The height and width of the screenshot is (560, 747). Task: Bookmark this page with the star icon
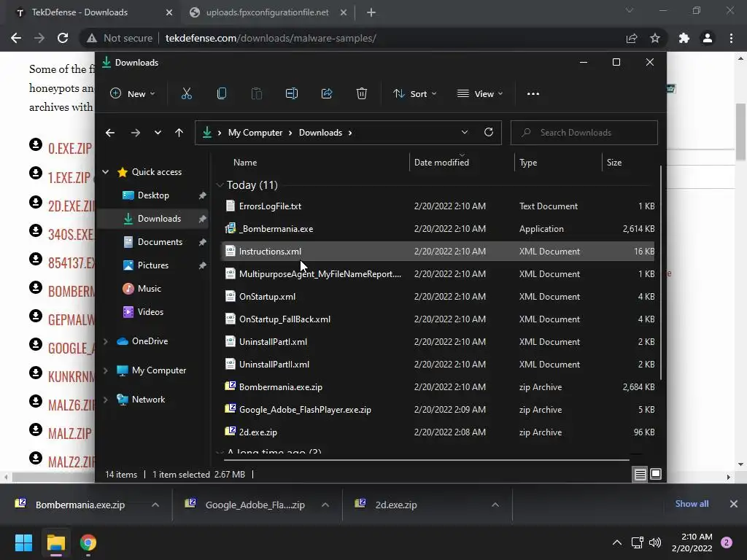[x=655, y=38]
